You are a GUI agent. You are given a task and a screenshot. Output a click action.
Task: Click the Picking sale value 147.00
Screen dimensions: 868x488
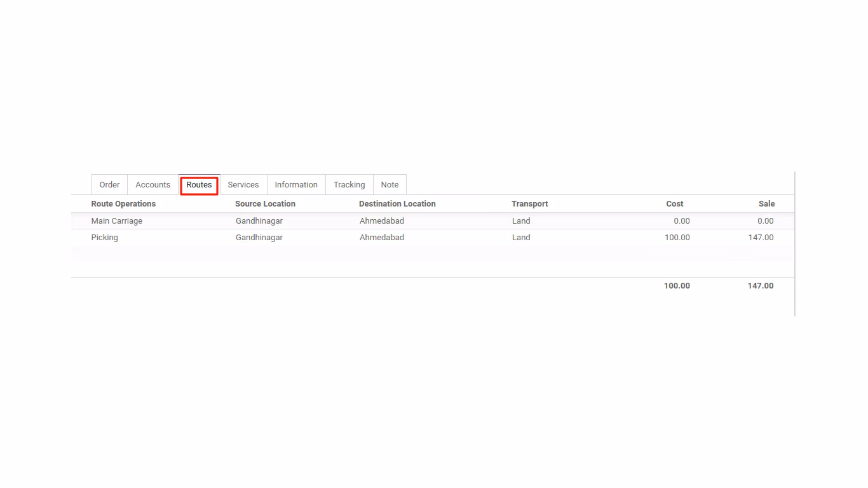tap(761, 238)
